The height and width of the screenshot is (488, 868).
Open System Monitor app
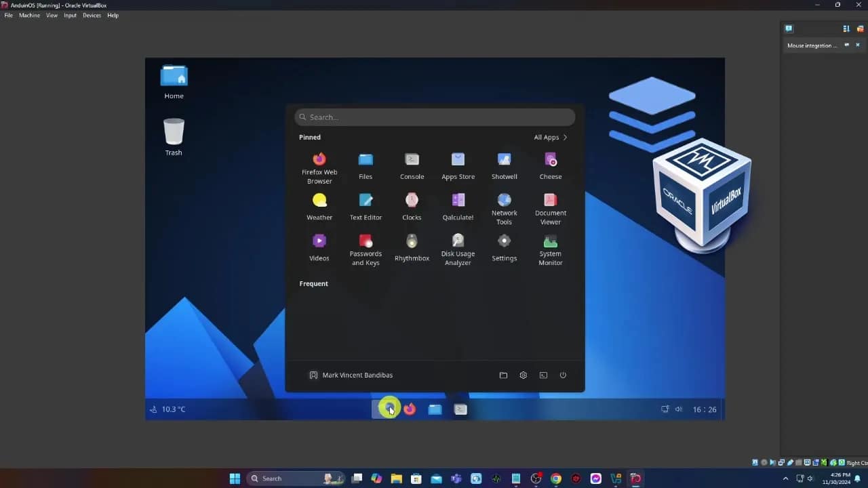[x=550, y=241]
